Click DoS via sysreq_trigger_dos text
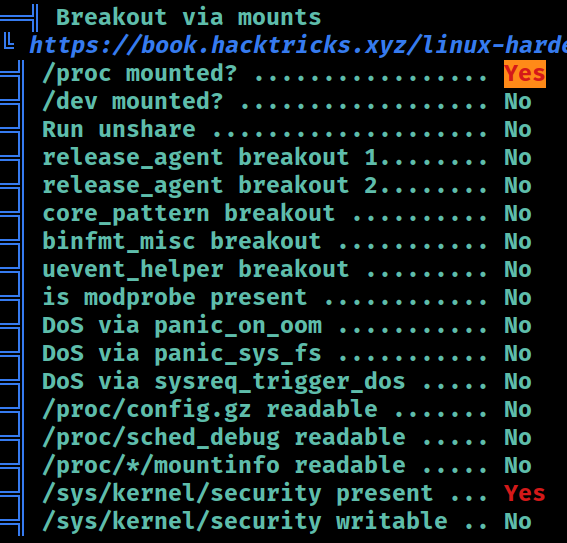567x543 pixels. tap(223, 382)
